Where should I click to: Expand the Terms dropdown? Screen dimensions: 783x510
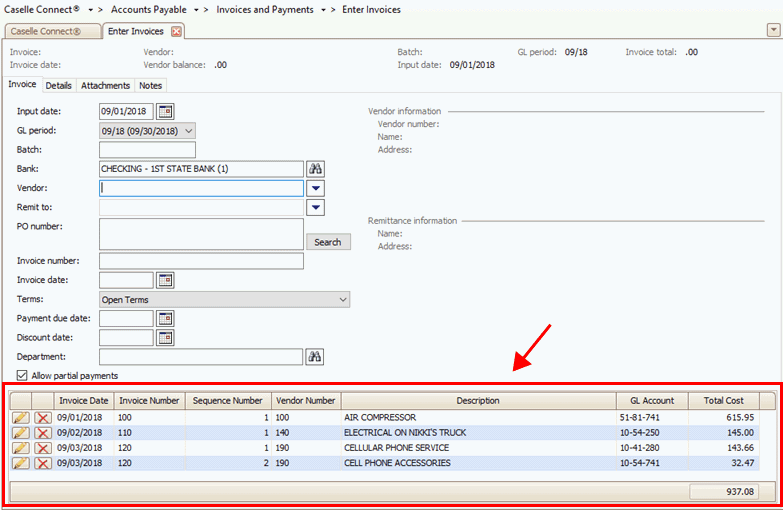[x=343, y=300]
